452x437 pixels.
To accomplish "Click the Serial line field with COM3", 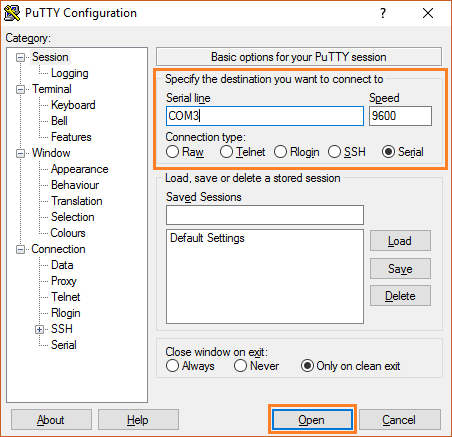I will tap(265, 116).
